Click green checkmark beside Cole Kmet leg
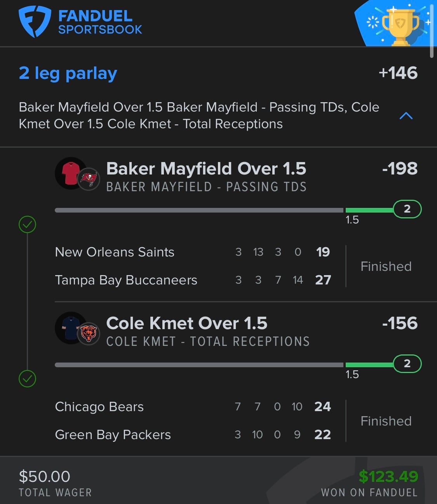Viewport: 437px width, 504px height. tap(27, 378)
